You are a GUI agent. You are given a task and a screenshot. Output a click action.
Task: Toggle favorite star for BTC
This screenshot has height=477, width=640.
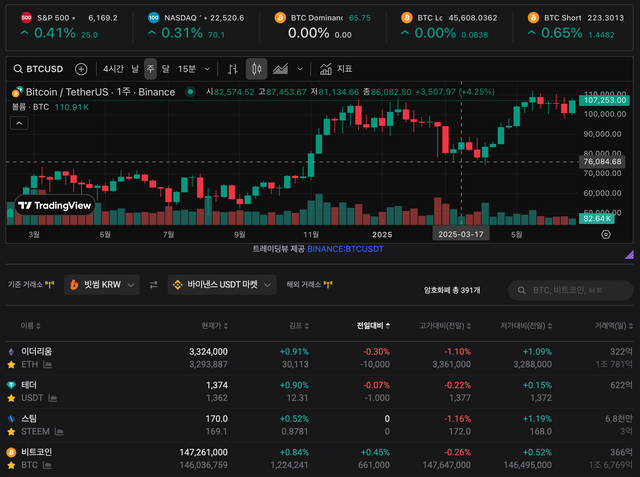point(11,465)
